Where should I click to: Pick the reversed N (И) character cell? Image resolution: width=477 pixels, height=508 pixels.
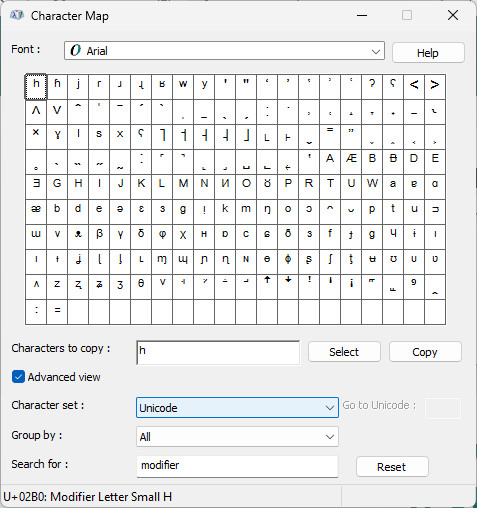(x=225, y=187)
